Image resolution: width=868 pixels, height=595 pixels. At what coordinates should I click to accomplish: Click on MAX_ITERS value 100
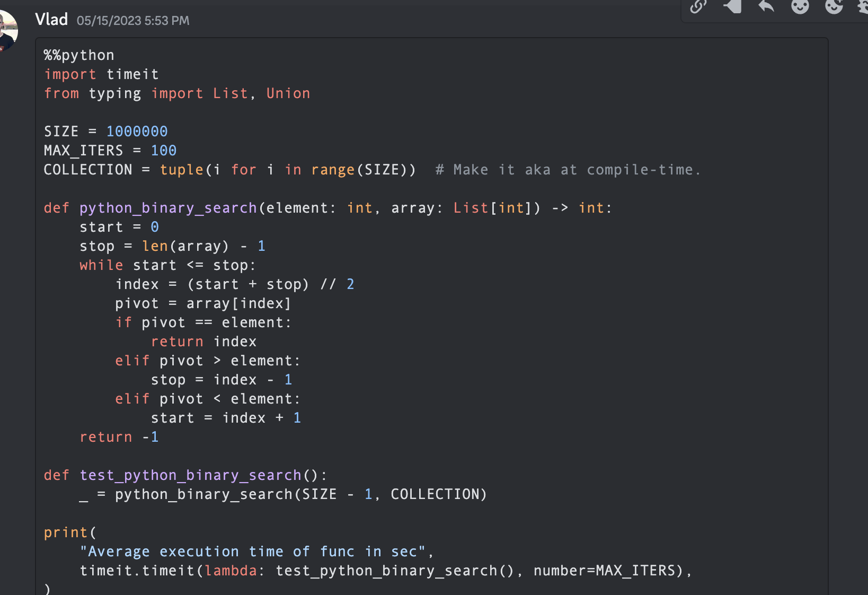(163, 151)
